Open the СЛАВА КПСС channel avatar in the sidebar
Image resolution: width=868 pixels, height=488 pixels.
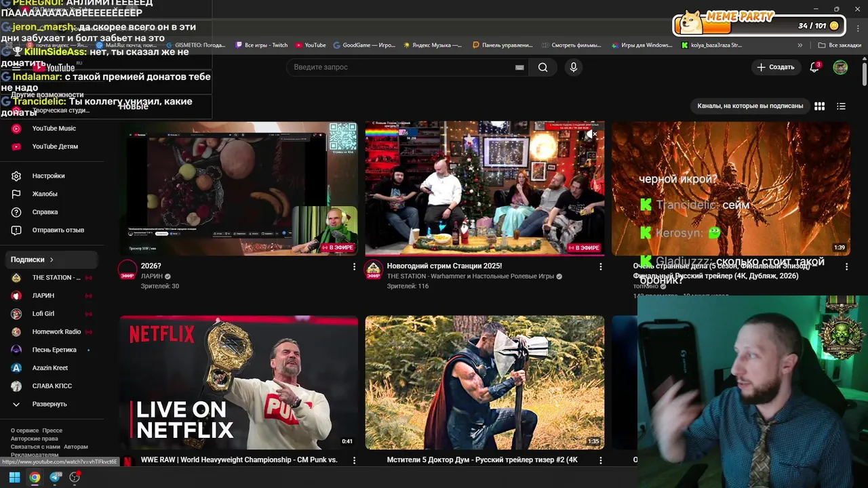16,386
